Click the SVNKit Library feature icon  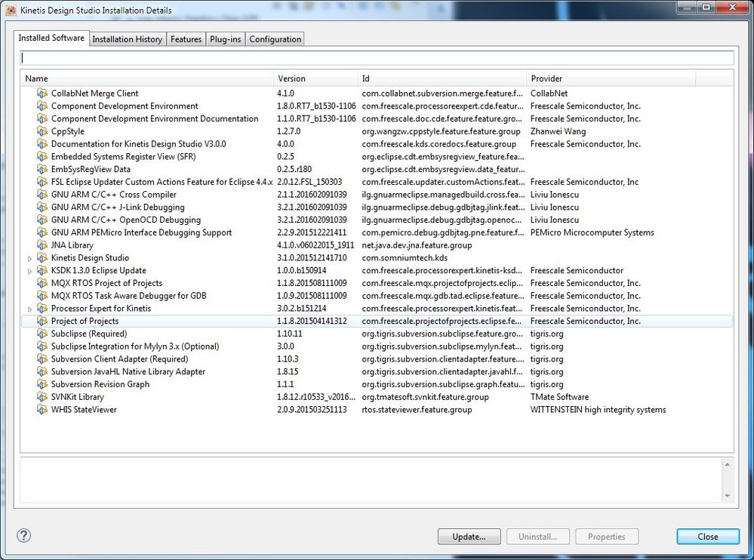coord(42,397)
